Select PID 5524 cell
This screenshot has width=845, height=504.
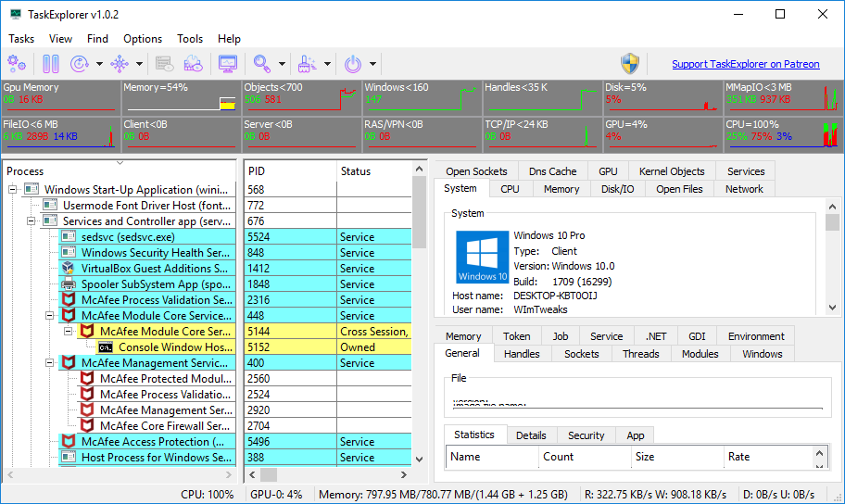pos(291,236)
